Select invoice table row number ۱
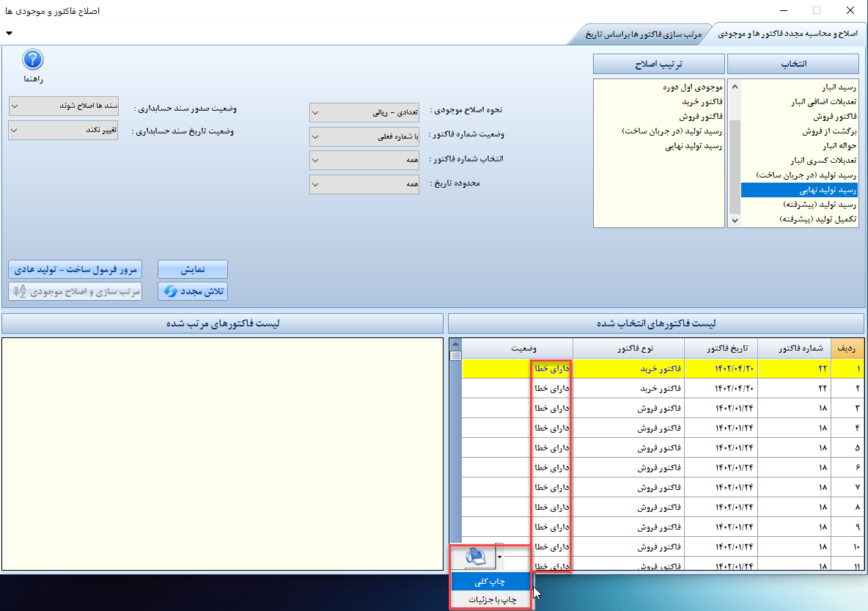This screenshot has height=611, width=868. (662, 368)
